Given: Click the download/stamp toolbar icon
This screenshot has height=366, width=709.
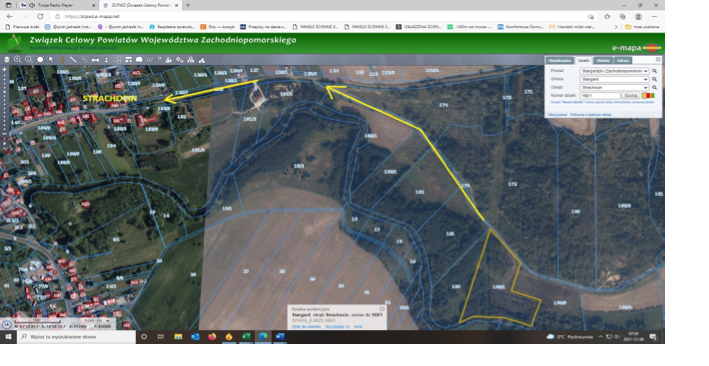Looking at the screenshot, I should [x=107, y=60].
